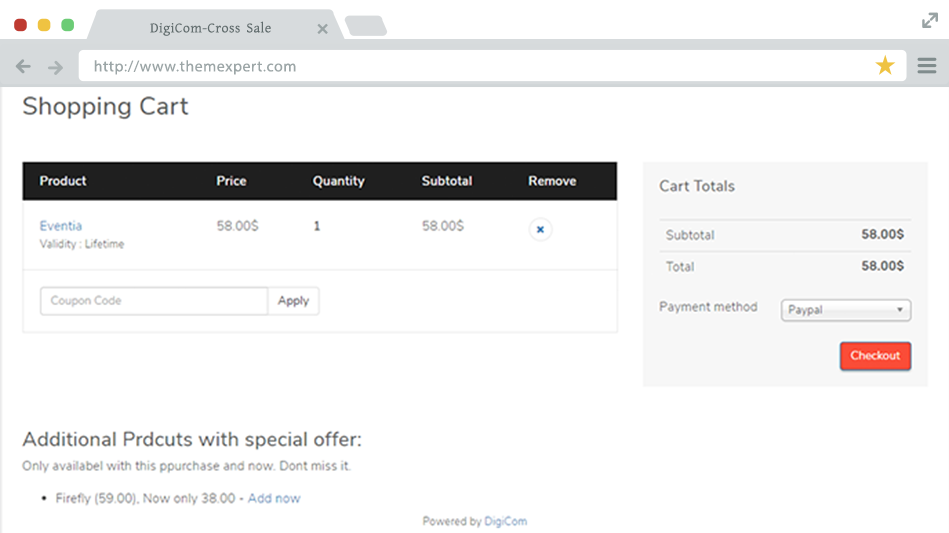Click the Price column header
The height and width of the screenshot is (533, 949).
pos(231,181)
